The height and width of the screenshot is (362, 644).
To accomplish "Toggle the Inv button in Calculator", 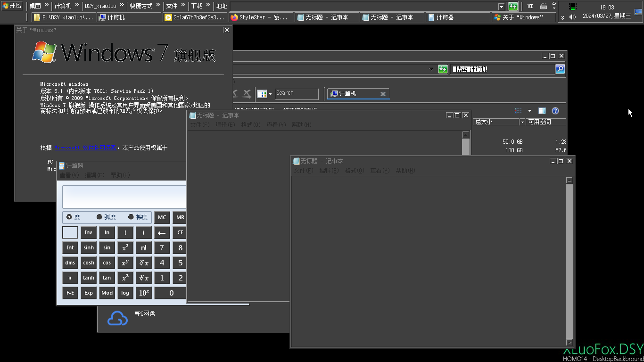I will tap(89, 233).
